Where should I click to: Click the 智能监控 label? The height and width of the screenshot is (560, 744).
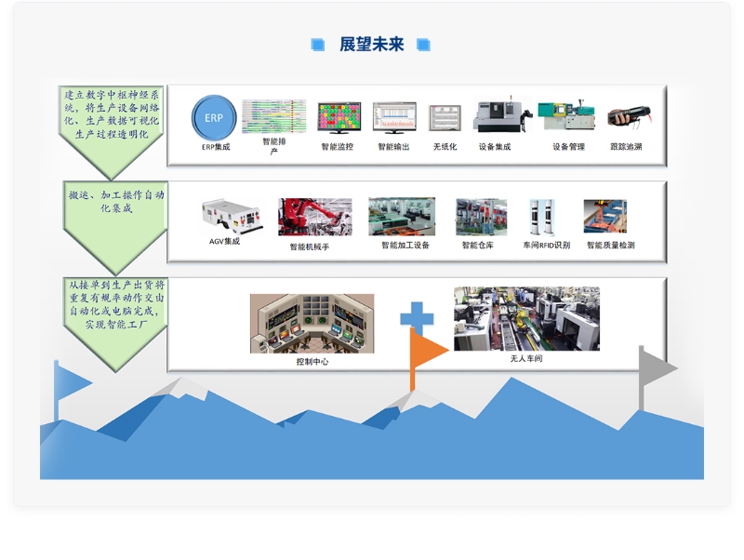pos(338,147)
